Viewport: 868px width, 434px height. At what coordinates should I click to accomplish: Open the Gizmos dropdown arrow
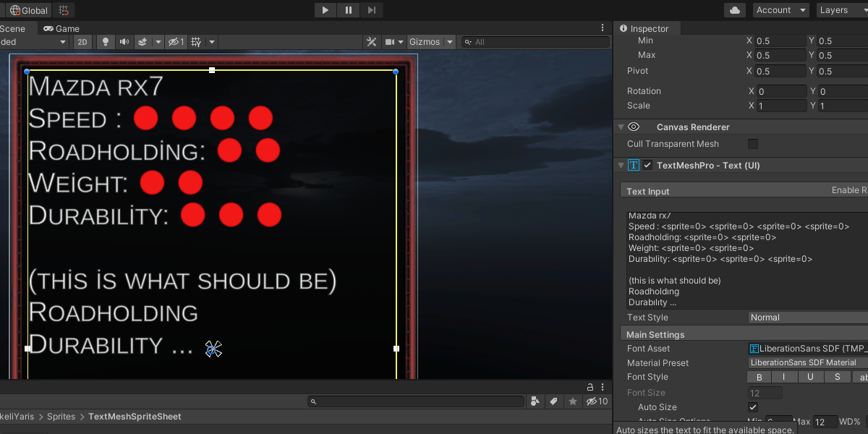coord(450,42)
